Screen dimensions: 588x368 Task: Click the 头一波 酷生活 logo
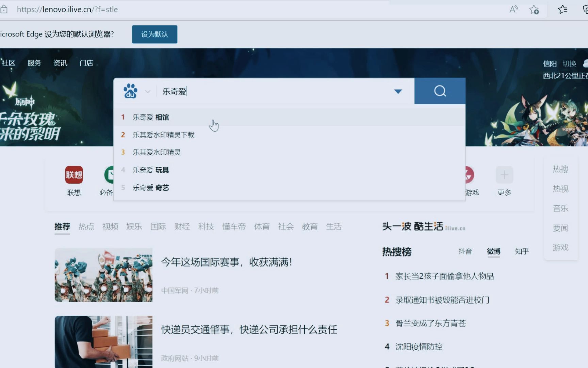coord(424,227)
